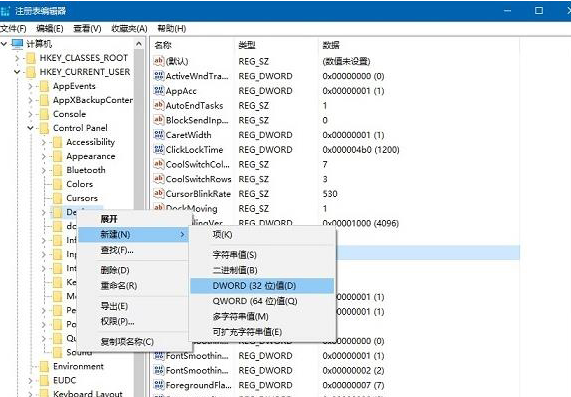Image resolution: width=571 pixels, height=397 pixels.
Task: Click the AppAcc DWORD value icon
Action: point(158,90)
